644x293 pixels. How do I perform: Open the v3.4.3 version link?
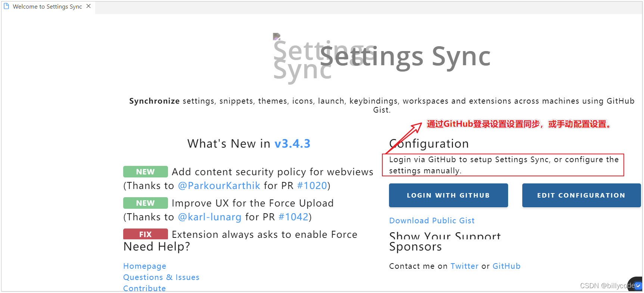[292, 144]
